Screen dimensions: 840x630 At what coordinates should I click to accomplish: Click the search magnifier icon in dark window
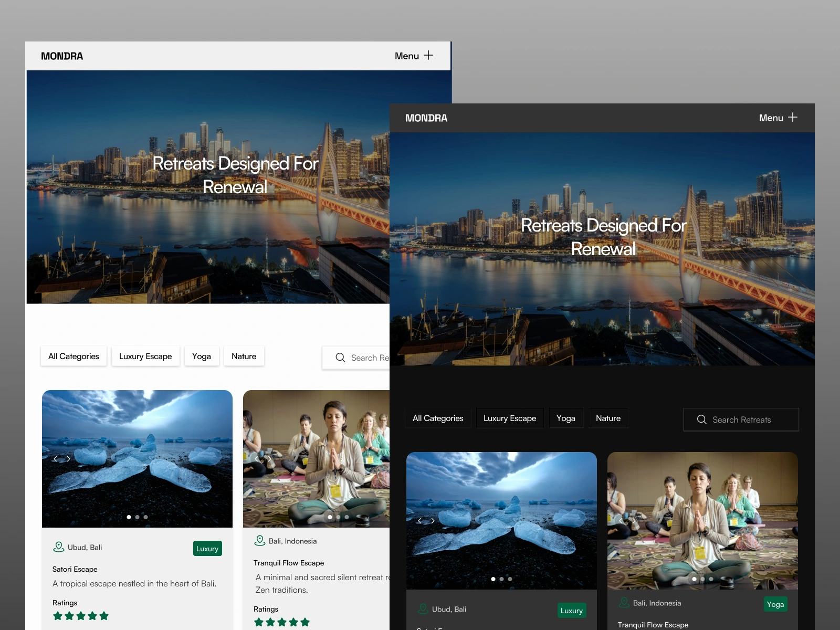701,419
